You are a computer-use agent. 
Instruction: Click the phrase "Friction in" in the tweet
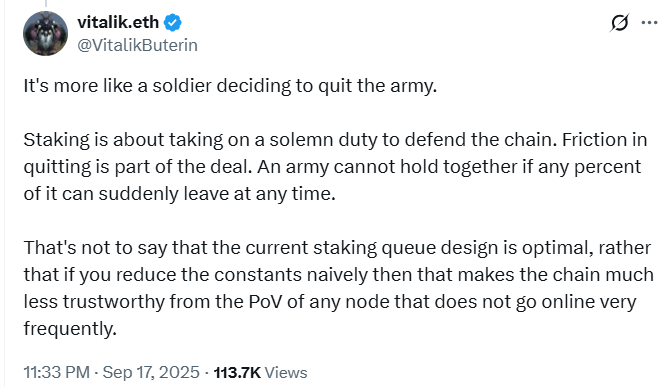[x=605, y=140]
